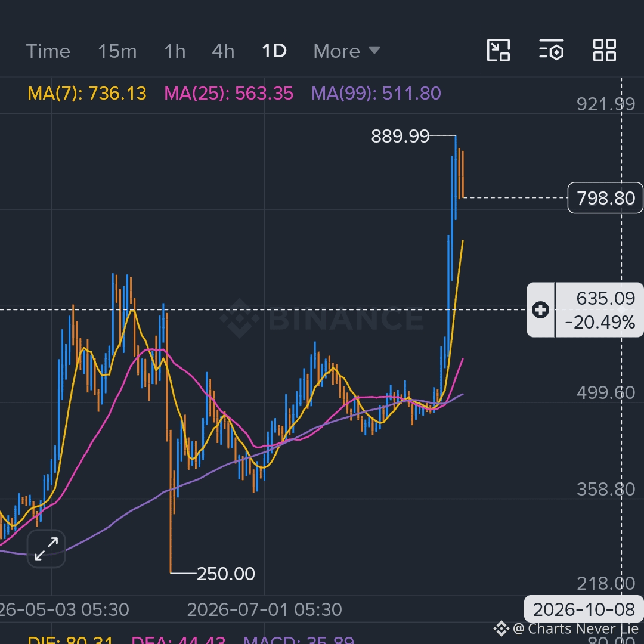Click the 2026-07-01 05:30 date label
Screen dimensions: 644x644
coord(265,609)
